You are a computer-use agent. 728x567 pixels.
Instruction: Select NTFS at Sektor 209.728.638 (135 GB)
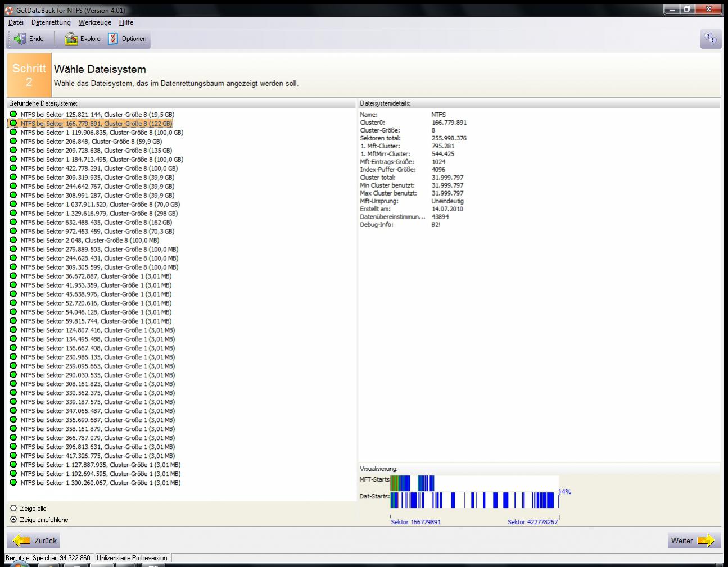pos(91,151)
